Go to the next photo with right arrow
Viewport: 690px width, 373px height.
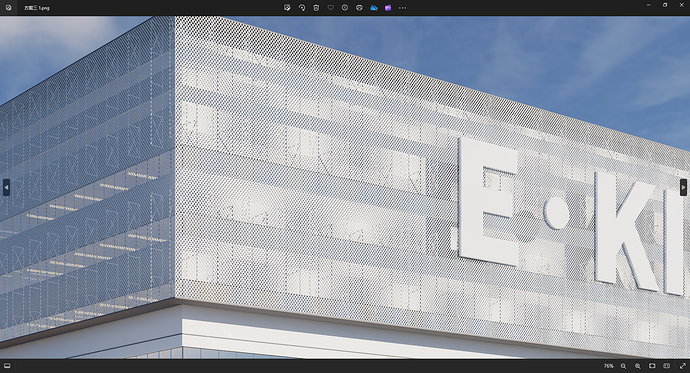pos(683,187)
